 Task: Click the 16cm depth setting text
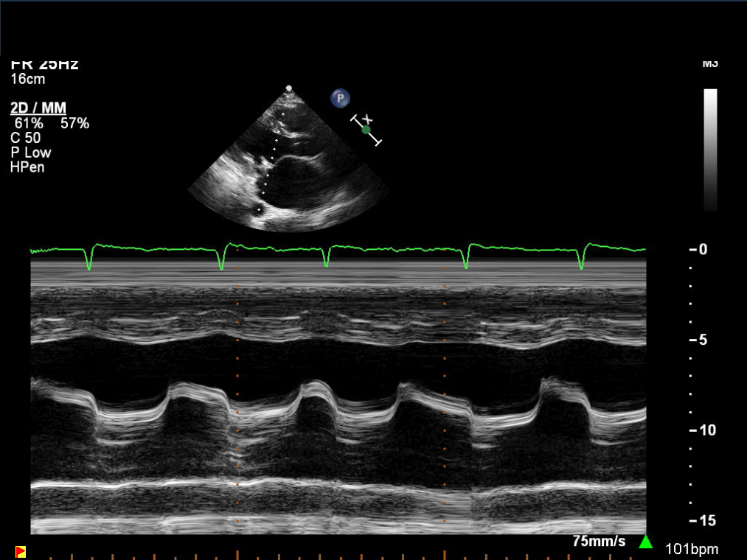point(28,80)
